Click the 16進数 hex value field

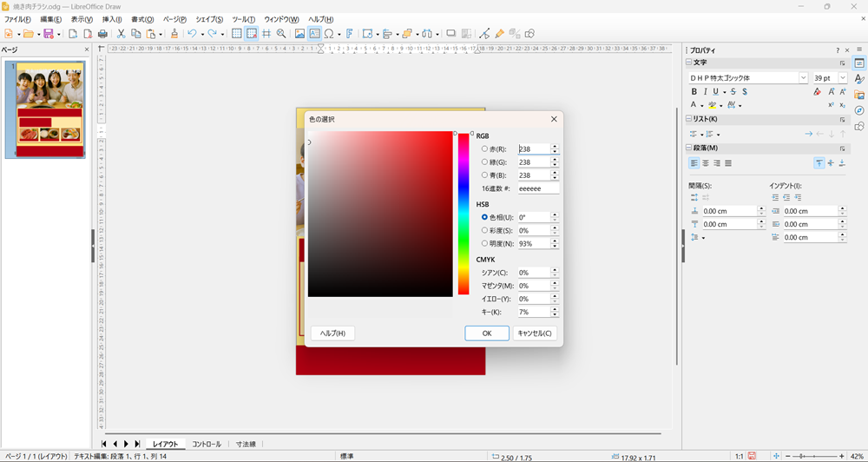point(539,188)
